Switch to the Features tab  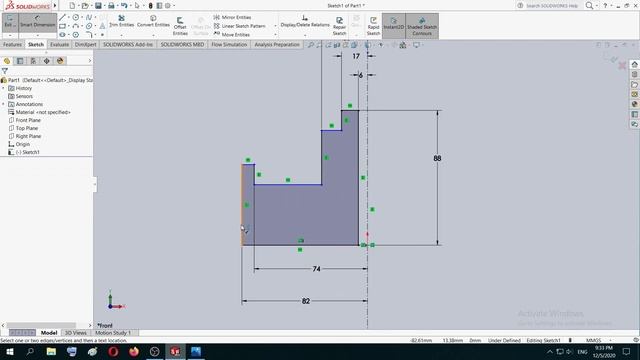12,44
